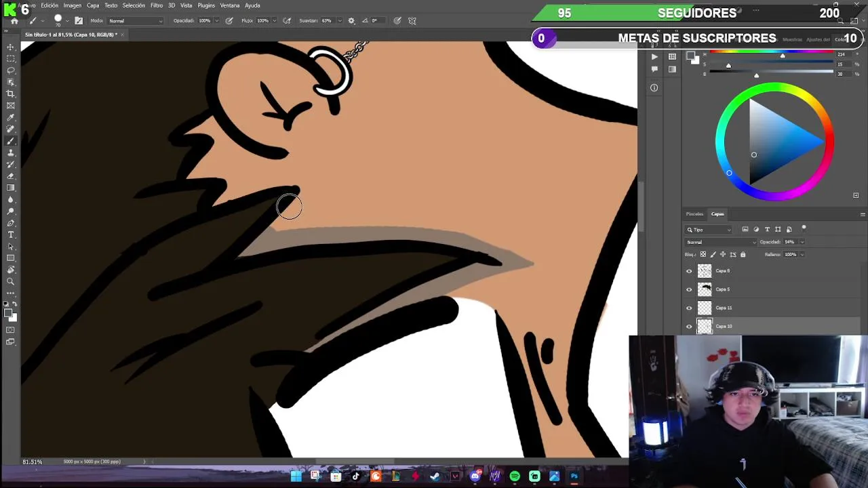This screenshot has height=488, width=868.
Task: Toggle layer filtering on/off switch
Action: pyautogui.click(x=804, y=228)
